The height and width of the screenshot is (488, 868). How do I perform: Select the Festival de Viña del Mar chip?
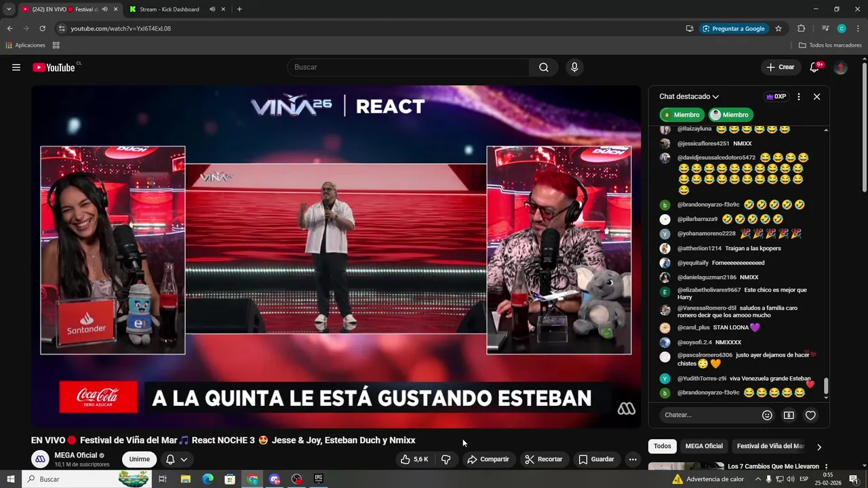coord(770,446)
